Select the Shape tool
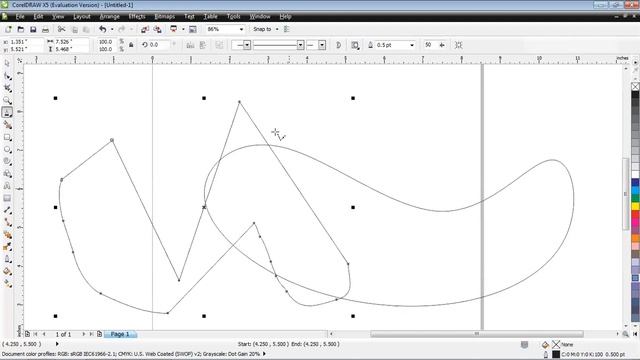This screenshot has width=640, height=360. pos(7,76)
